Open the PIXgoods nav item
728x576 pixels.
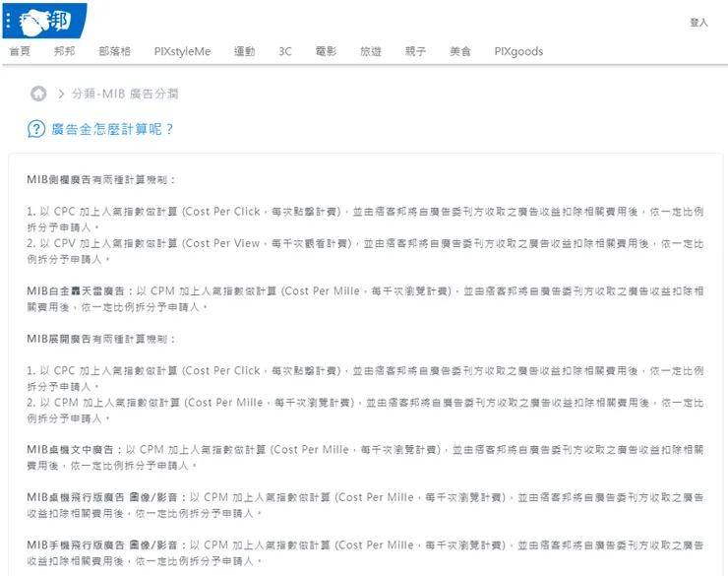pyautogui.click(x=518, y=51)
